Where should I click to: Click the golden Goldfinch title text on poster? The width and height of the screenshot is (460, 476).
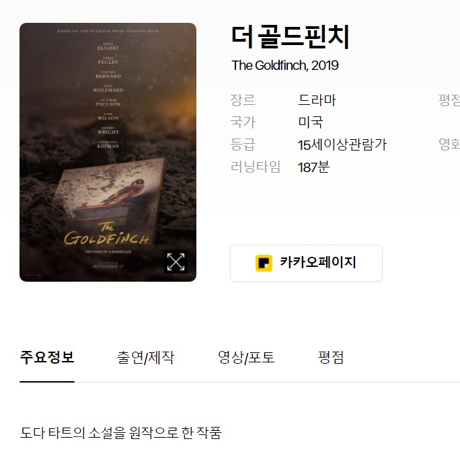pos(106,235)
